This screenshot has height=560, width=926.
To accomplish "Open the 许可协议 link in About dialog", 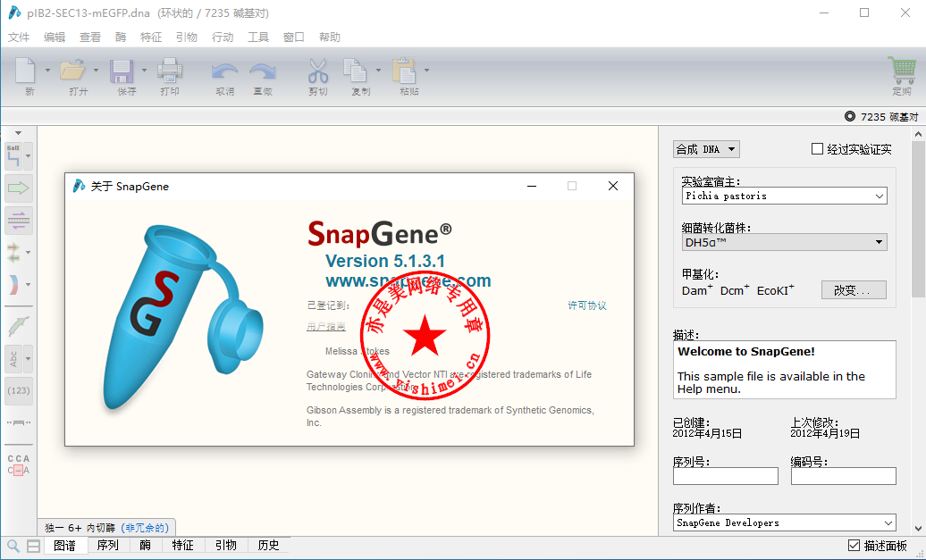I will click(x=587, y=305).
